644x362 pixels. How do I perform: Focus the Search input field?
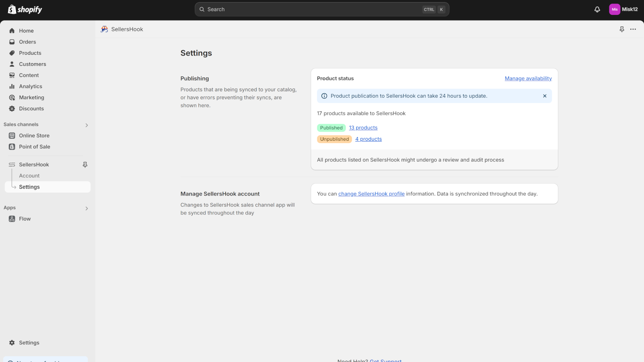pos(322,9)
